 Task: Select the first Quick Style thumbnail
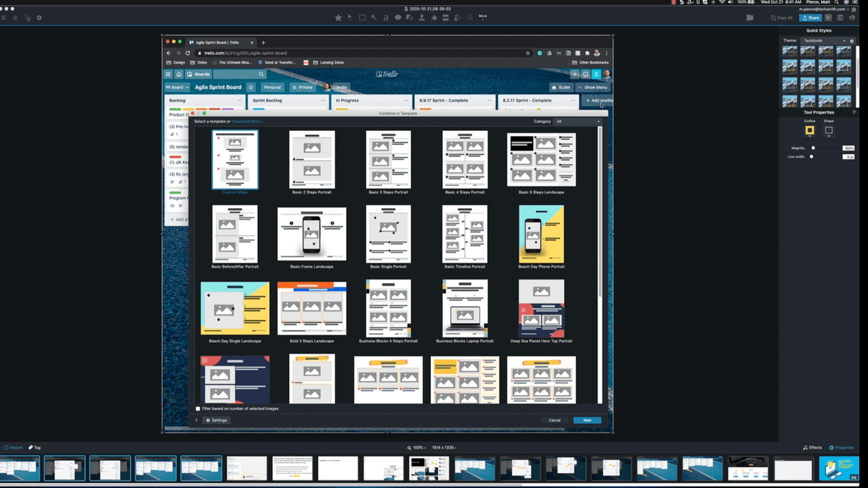[790, 50]
